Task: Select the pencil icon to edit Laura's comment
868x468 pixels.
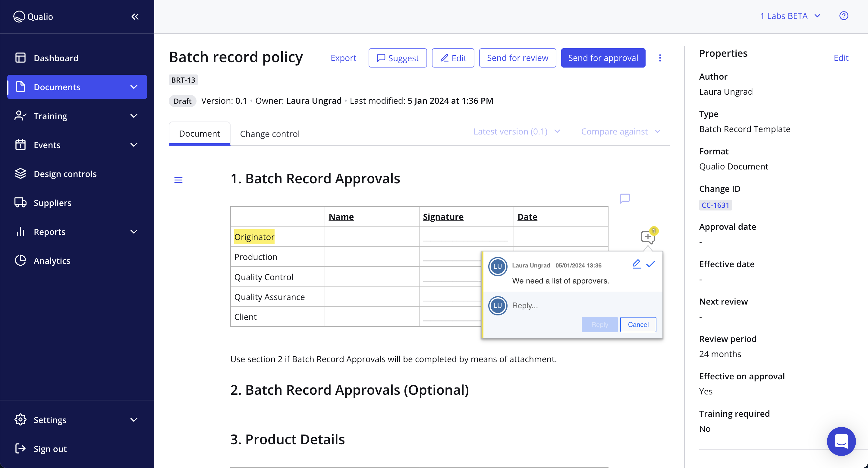Action: 637,265
